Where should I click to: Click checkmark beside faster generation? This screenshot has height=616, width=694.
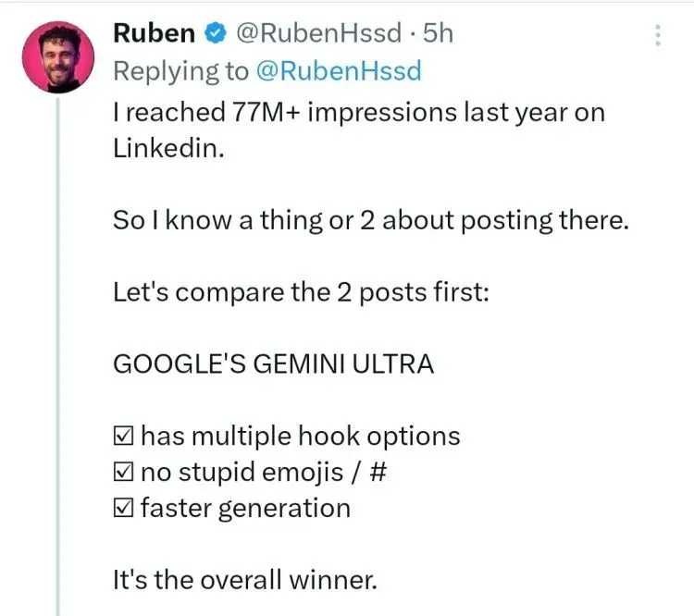click(123, 508)
